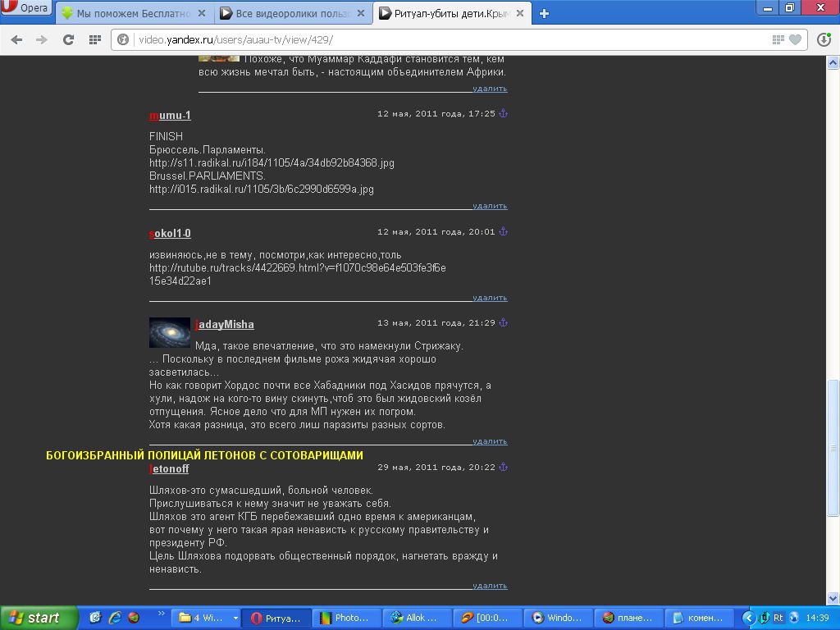Click show desktop quick launch icon

click(95, 618)
